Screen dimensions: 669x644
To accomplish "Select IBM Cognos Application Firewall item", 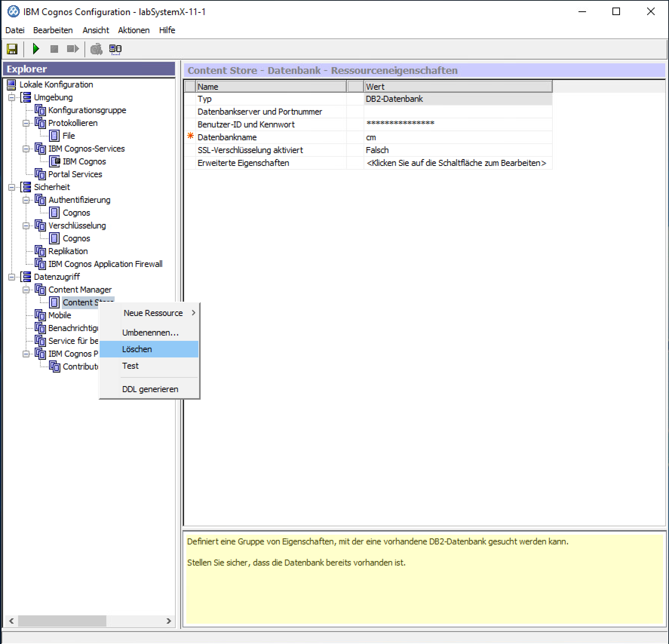I will click(x=105, y=264).
